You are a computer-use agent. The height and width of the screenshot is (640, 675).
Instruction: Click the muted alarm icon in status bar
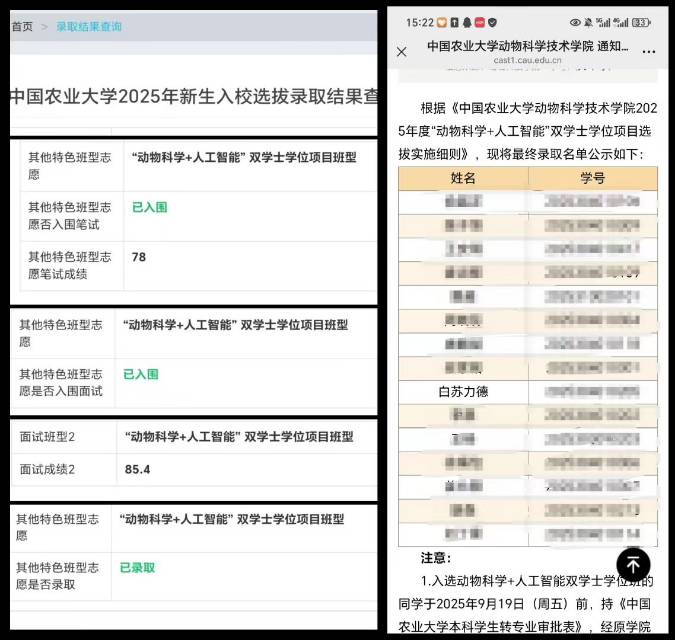(x=588, y=22)
